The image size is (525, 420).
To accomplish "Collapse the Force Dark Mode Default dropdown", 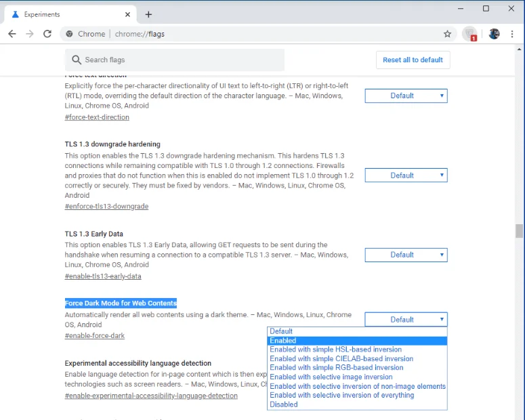I will pyautogui.click(x=406, y=320).
